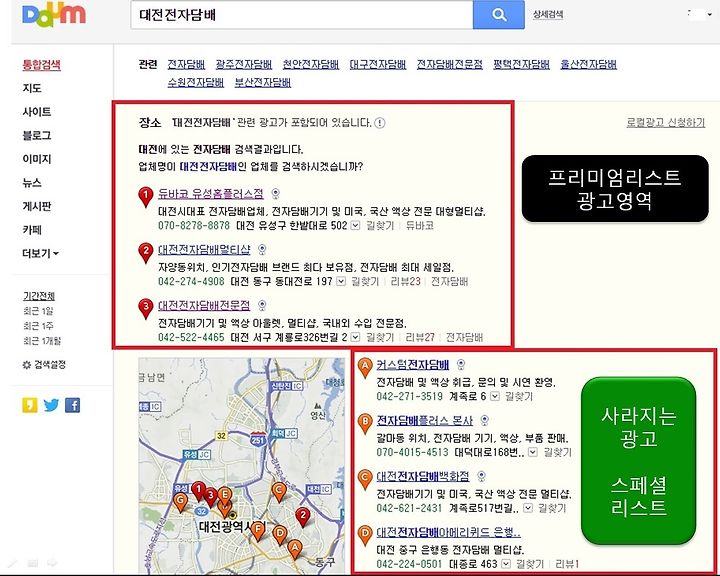Click the map pin icon after 전자담배플러스 본사

point(484,420)
